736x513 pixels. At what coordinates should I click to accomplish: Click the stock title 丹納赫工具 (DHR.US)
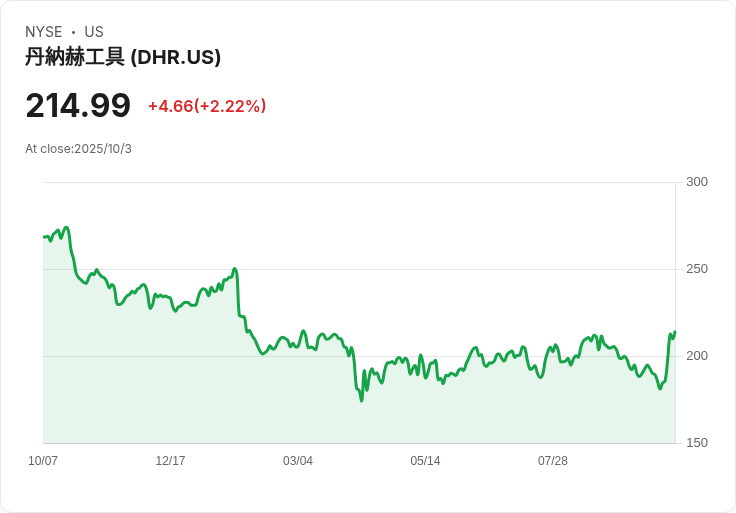tap(123, 57)
